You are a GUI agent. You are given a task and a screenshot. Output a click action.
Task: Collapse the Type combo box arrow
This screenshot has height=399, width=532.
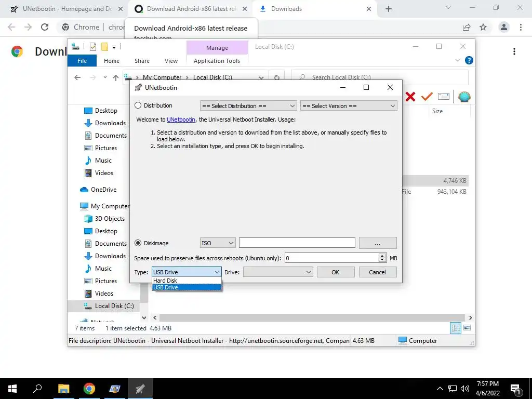(x=217, y=272)
